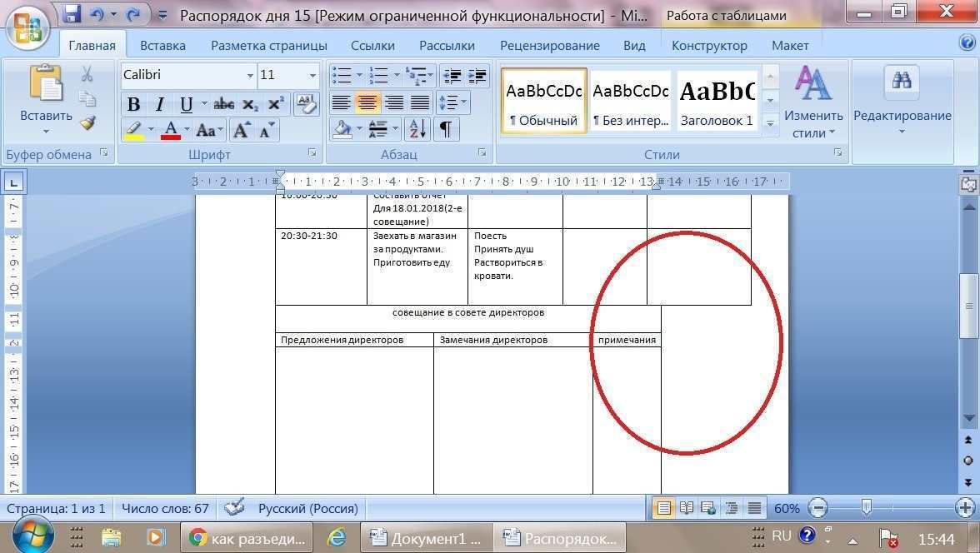Click the Grow Font icon
The width and height of the screenshot is (980, 553).
[x=240, y=130]
